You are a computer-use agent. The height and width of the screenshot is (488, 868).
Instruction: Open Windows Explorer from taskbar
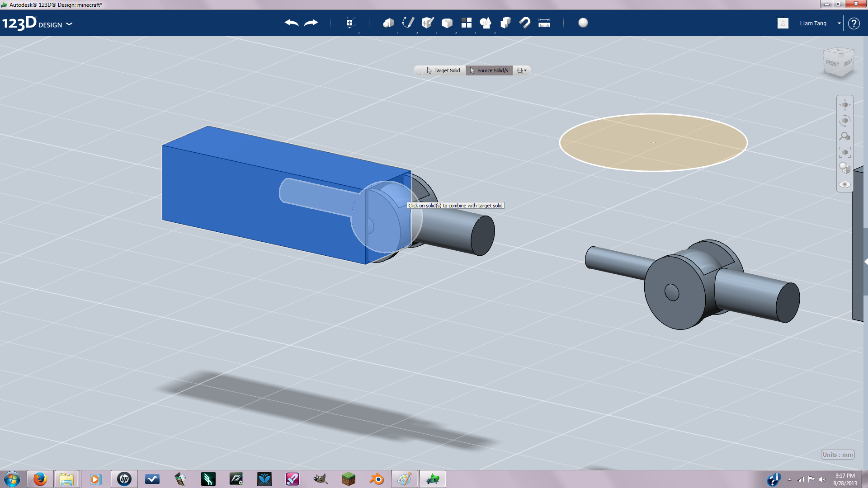(x=66, y=479)
